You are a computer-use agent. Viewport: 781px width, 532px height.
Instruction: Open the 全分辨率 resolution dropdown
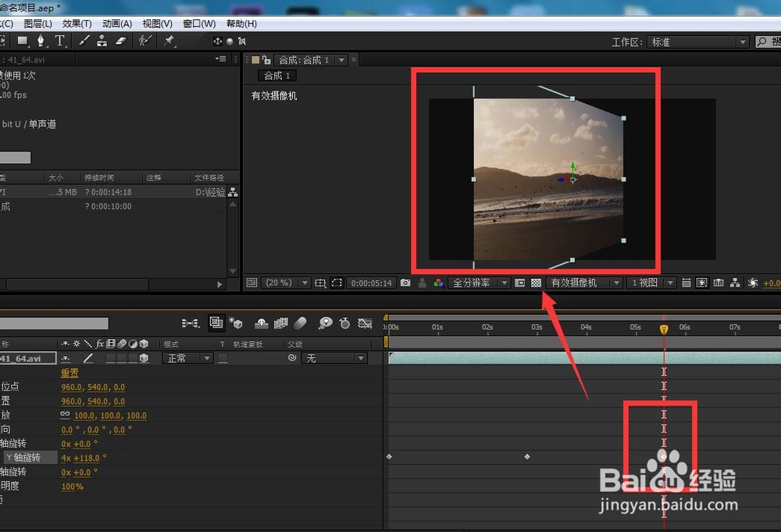tap(479, 283)
